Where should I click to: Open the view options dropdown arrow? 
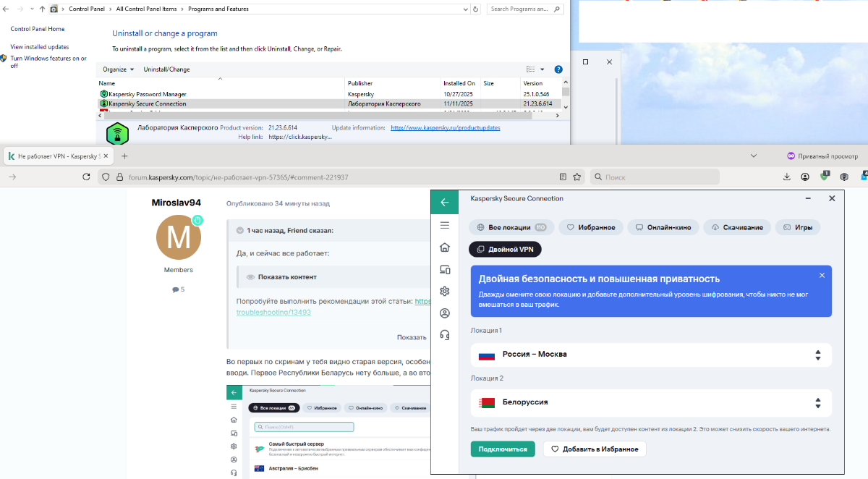(x=542, y=69)
